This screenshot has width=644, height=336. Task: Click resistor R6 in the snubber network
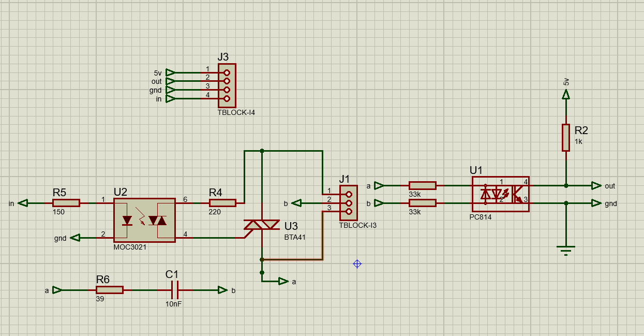(110, 290)
